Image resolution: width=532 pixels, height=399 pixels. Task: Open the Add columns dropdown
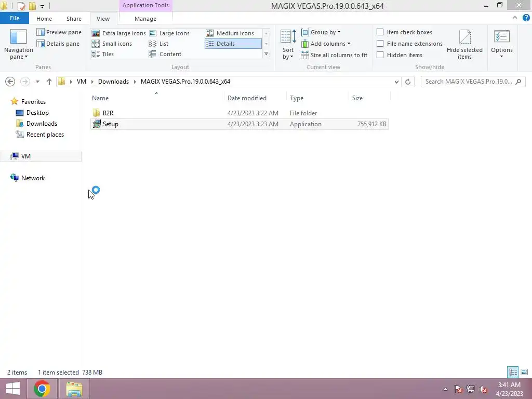326,44
